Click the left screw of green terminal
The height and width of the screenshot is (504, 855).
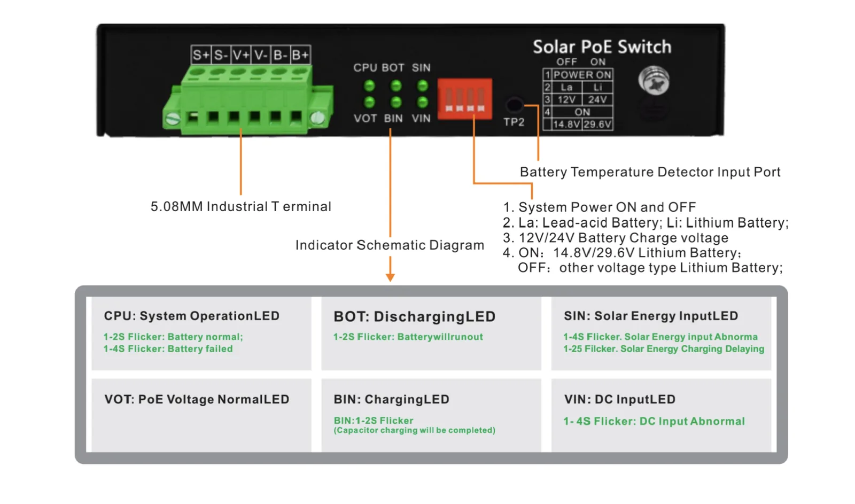(173, 119)
